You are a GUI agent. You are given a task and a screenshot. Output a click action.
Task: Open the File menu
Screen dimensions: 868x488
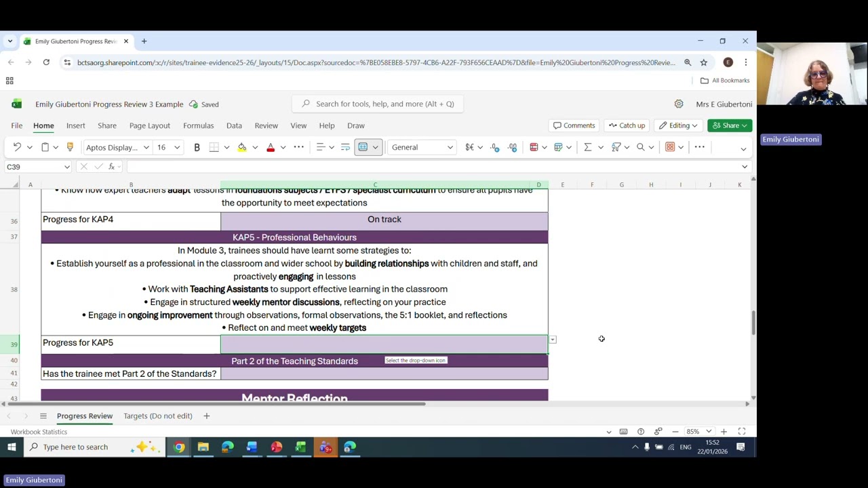(16, 125)
